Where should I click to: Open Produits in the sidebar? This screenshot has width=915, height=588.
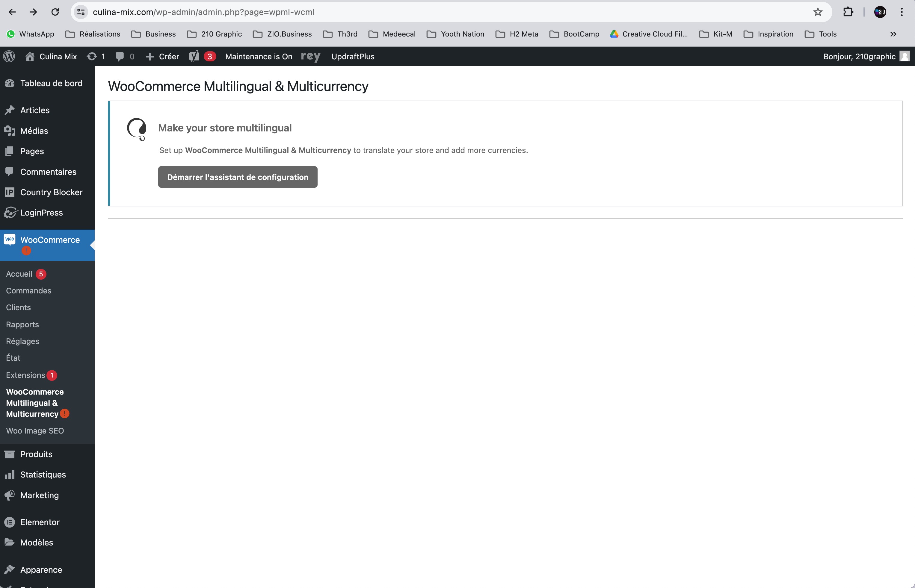click(x=47, y=454)
